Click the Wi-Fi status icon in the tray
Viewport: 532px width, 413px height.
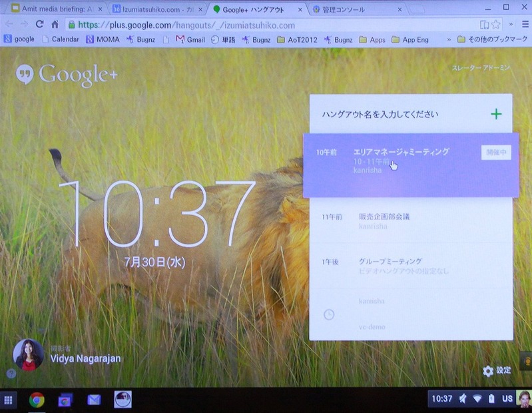477,399
